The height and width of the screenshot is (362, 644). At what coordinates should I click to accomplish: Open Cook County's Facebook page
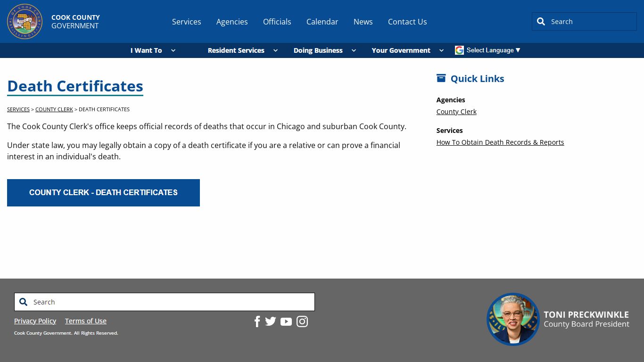coord(257,321)
